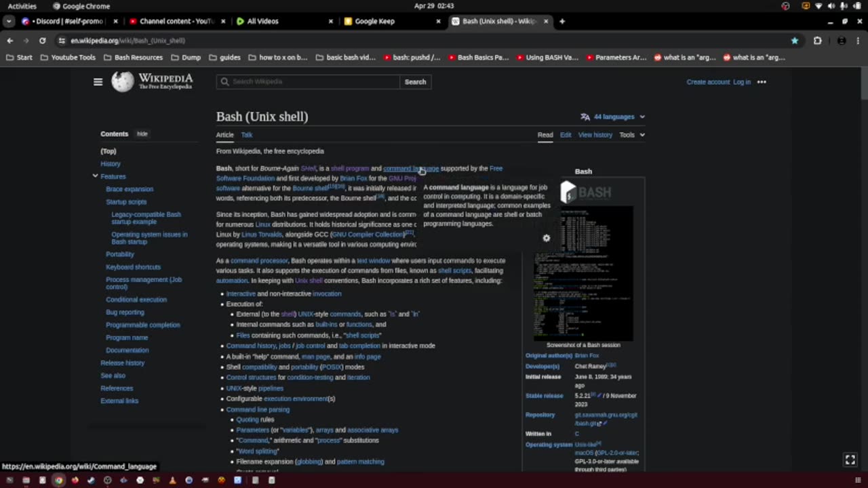868x488 pixels.
Task: Click the Edit page link
Action: click(x=566, y=135)
